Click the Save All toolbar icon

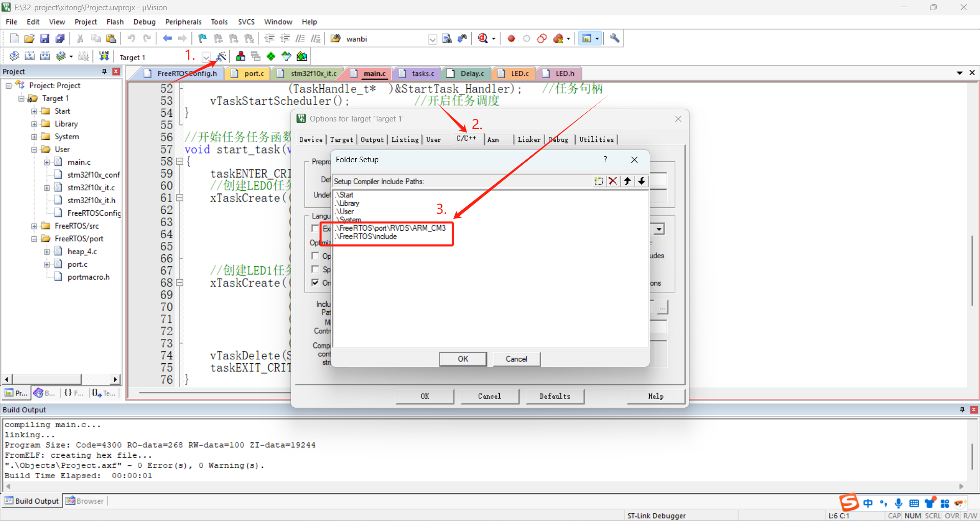[x=60, y=38]
